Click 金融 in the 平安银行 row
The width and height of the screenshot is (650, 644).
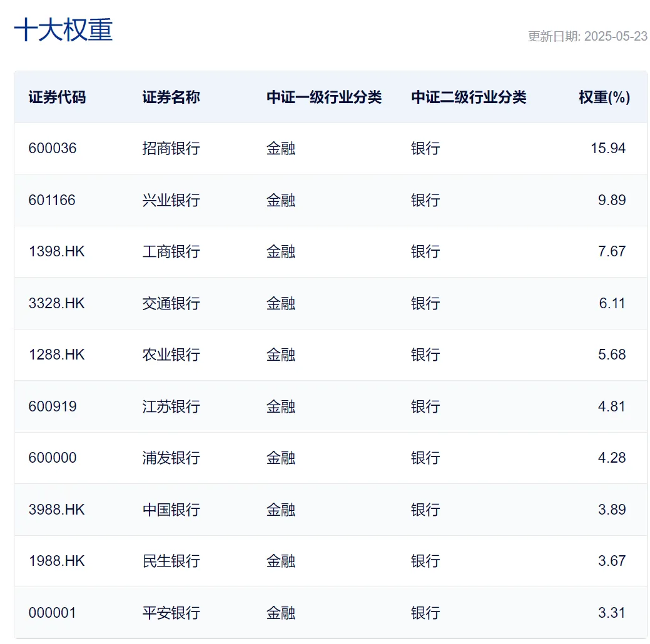pos(281,613)
